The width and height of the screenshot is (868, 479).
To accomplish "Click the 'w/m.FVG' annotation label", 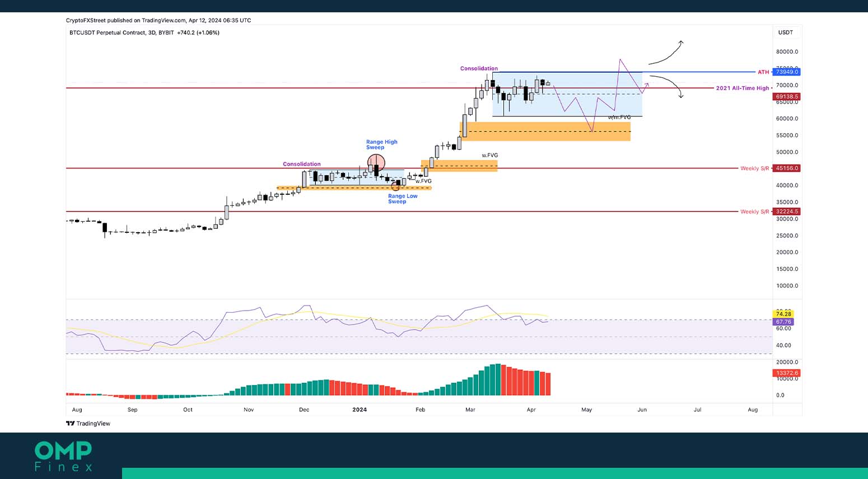I will 619,118.
